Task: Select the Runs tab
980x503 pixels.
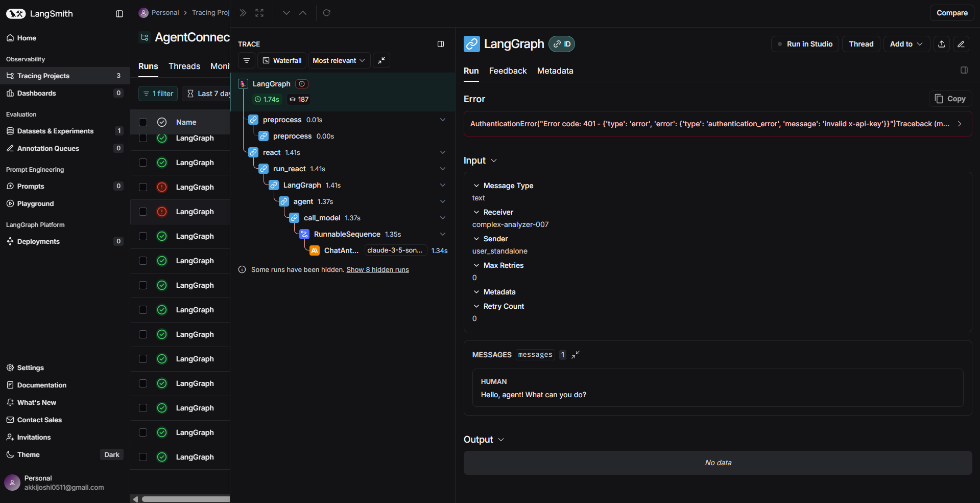Action: click(x=148, y=66)
